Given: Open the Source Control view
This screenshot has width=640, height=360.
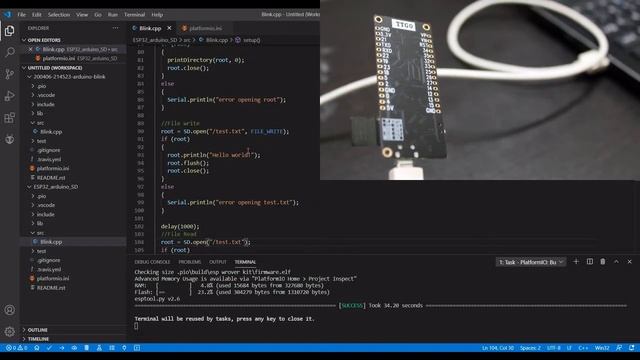Looking at the screenshot, I should point(10,74).
